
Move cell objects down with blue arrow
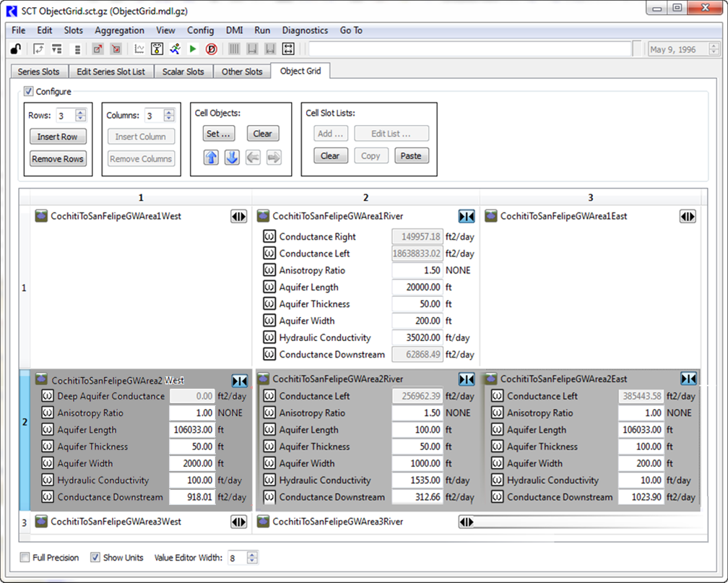[x=232, y=157]
